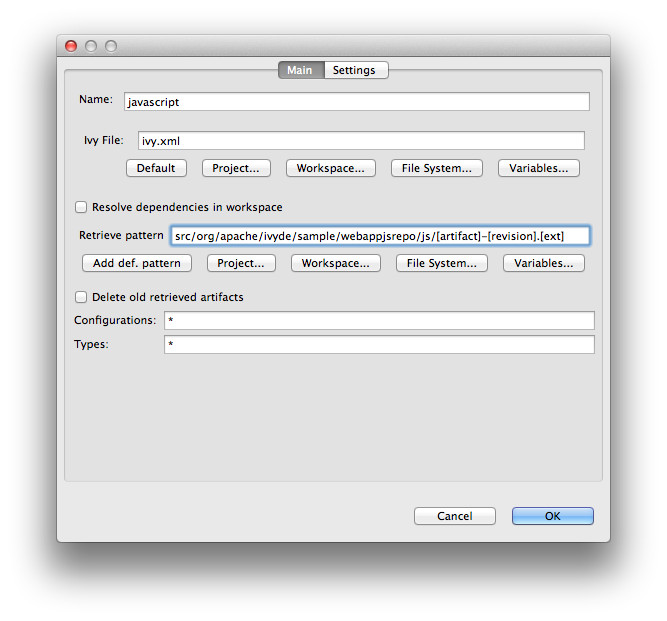Click File System... below Ivy File
The image size is (667, 621).
point(436,168)
